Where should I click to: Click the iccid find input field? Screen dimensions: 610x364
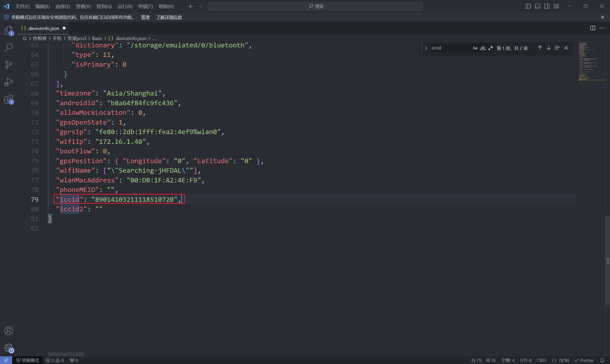pyautogui.click(x=450, y=48)
